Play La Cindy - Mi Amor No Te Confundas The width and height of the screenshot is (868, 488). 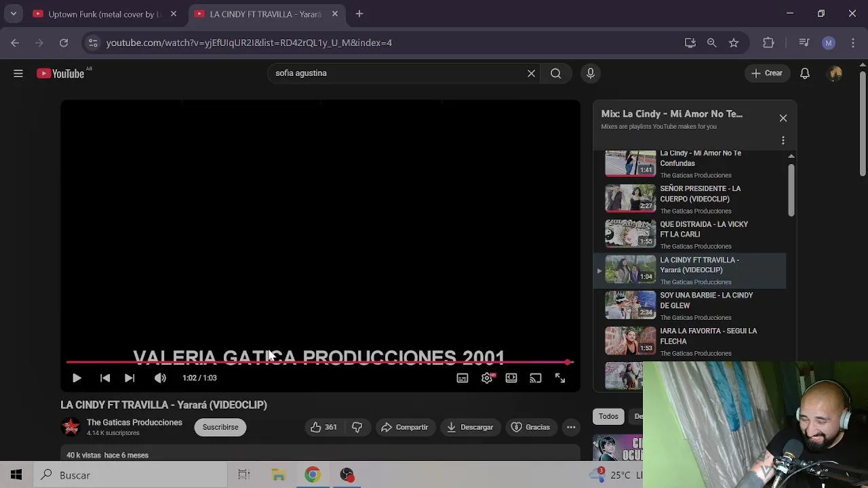[690, 163]
